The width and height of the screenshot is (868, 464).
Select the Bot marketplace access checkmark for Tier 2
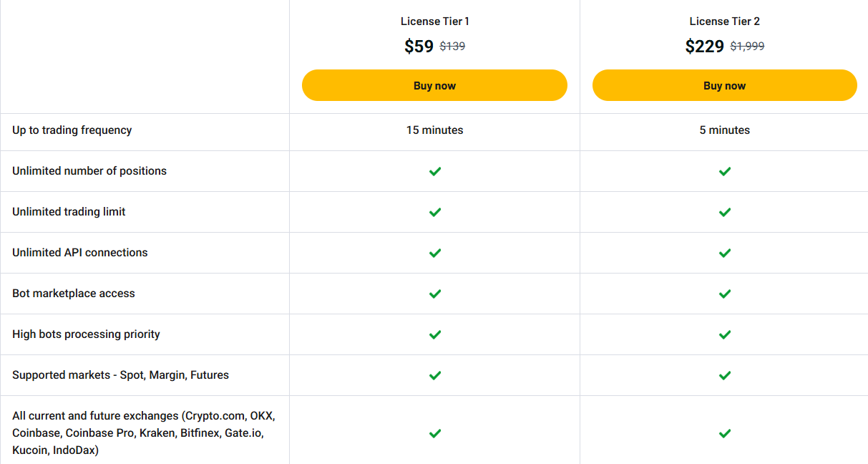tap(724, 294)
